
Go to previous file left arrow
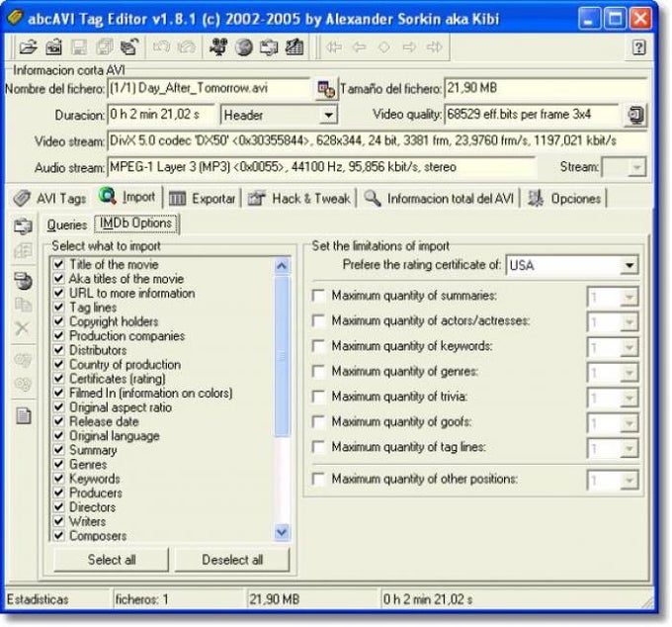click(x=359, y=46)
